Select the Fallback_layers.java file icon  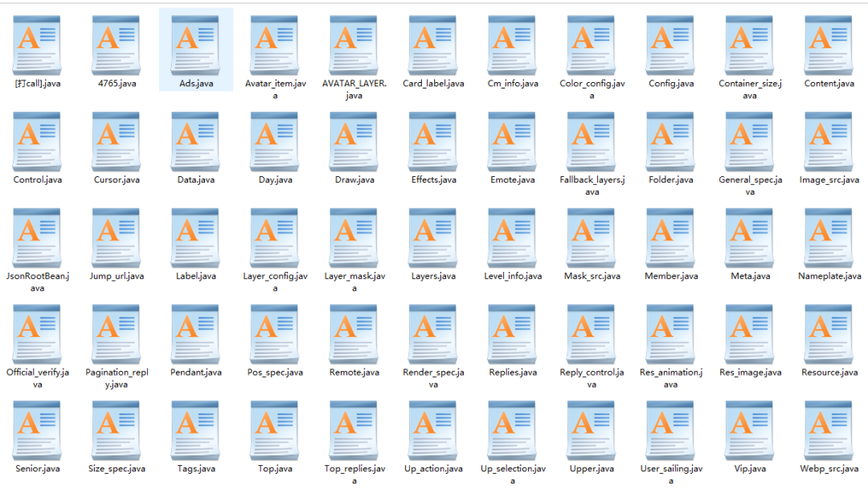[x=592, y=142]
